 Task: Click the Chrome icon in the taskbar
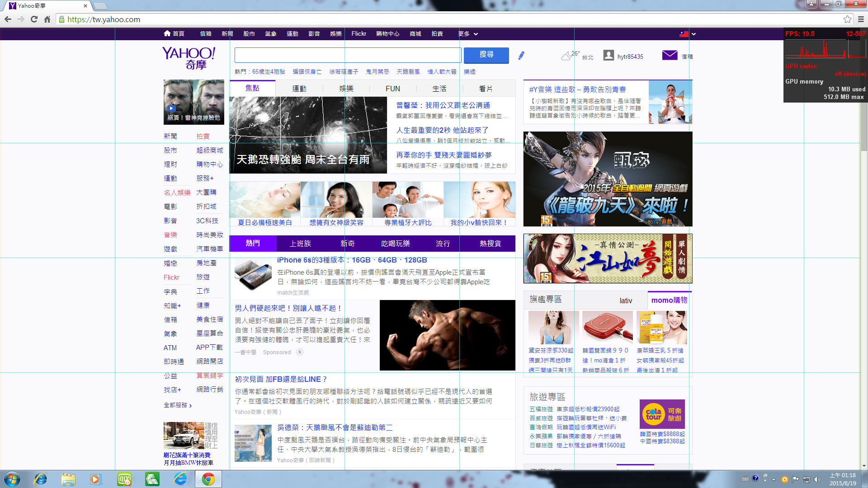[x=208, y=479]
